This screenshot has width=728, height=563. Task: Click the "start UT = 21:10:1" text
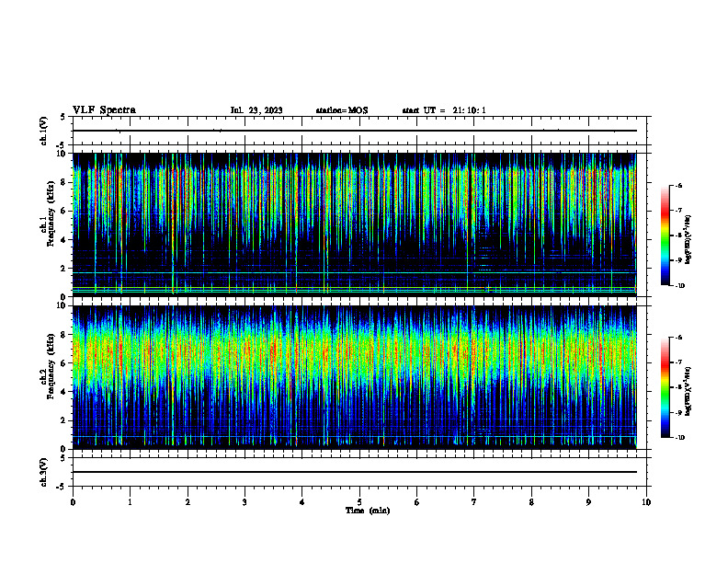[x=444, y=110]
